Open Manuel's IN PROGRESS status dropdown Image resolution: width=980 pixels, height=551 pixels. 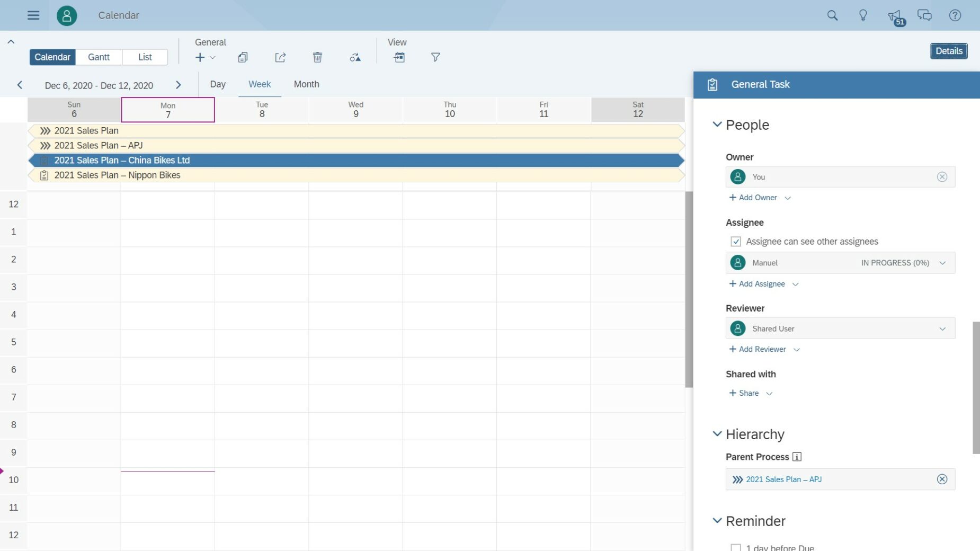(942, 262)
